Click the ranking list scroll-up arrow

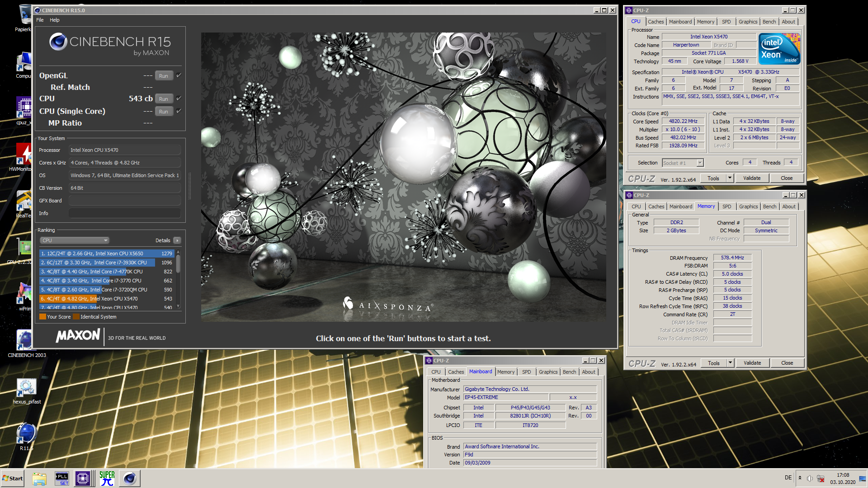[178, 252]
